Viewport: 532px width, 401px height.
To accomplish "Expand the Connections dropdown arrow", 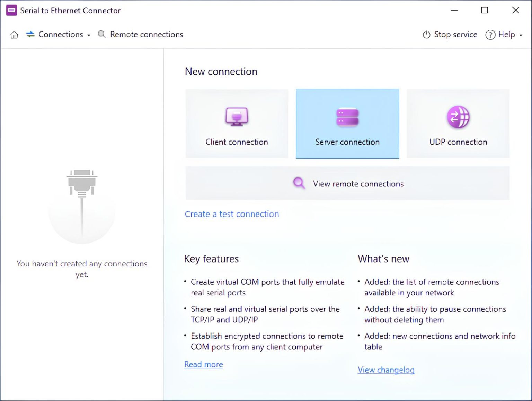I will [x=89, y=35].
